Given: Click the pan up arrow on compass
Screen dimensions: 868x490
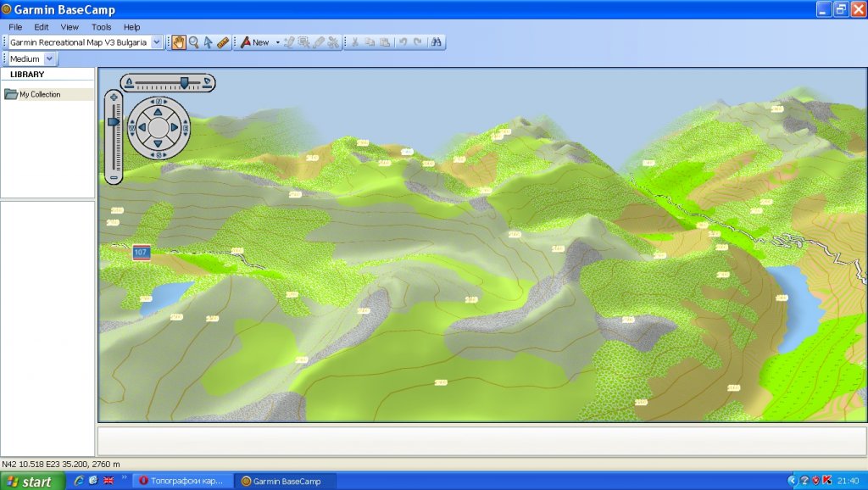Looking at the screenshot, I should (159, 113).
